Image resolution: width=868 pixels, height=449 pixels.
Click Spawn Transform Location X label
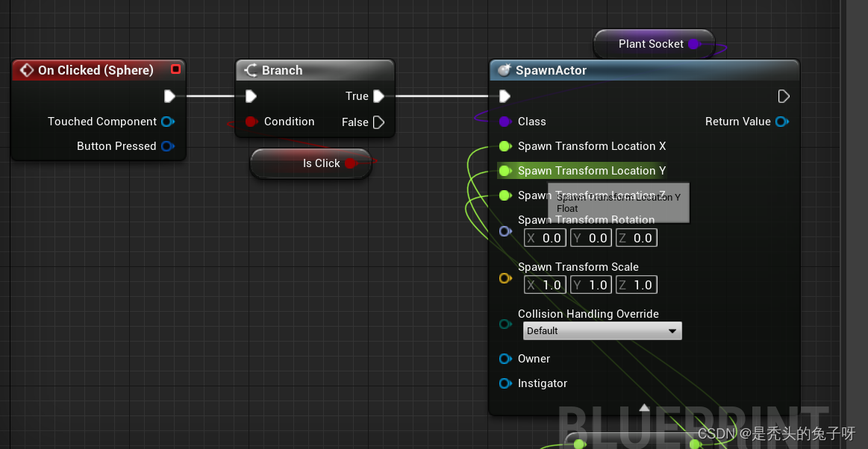tap(592, 146)
